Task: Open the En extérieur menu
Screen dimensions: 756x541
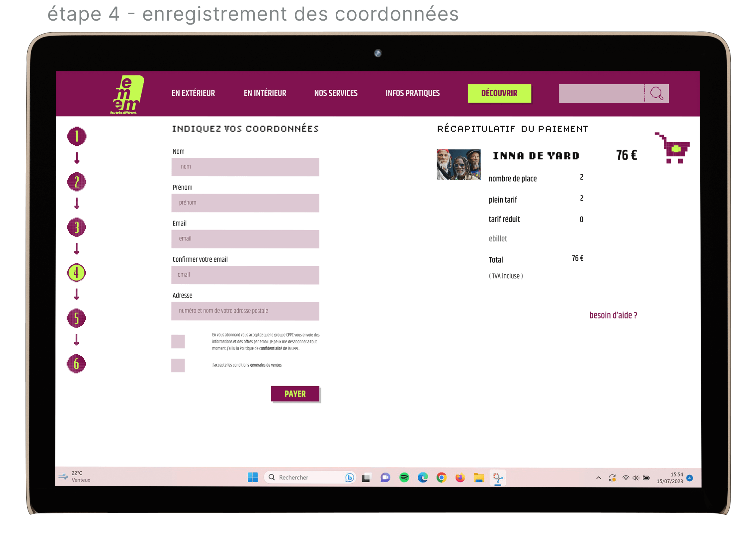Action: 193,93
